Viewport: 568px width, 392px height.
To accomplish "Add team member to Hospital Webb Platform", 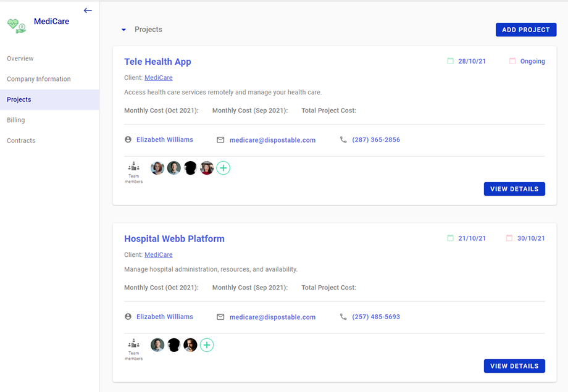I will (207, 345).
